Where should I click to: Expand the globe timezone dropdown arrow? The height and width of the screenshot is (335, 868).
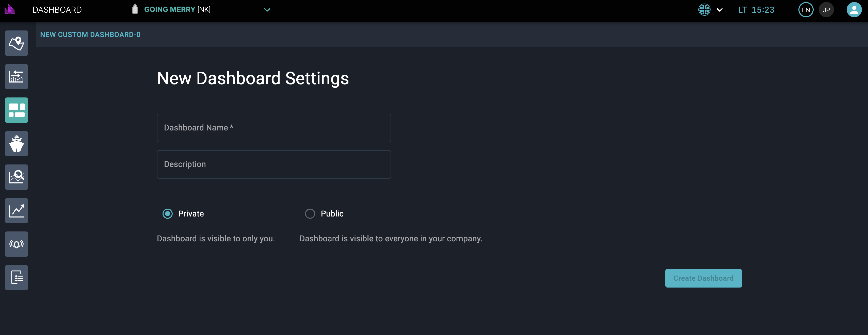(720, 10)
